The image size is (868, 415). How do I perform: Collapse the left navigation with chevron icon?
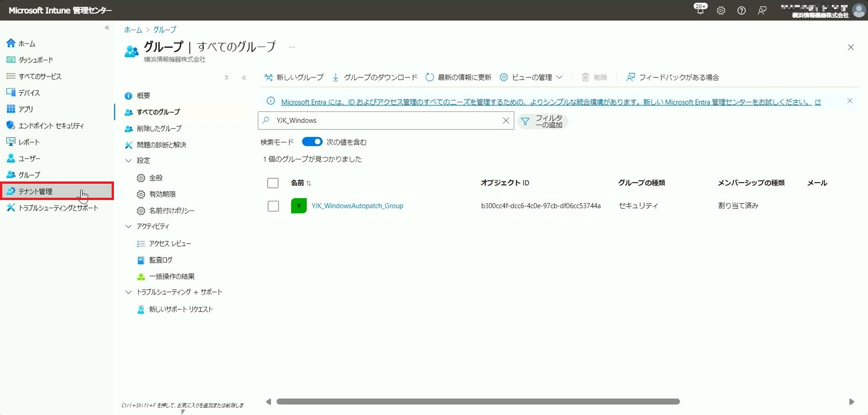107,28
